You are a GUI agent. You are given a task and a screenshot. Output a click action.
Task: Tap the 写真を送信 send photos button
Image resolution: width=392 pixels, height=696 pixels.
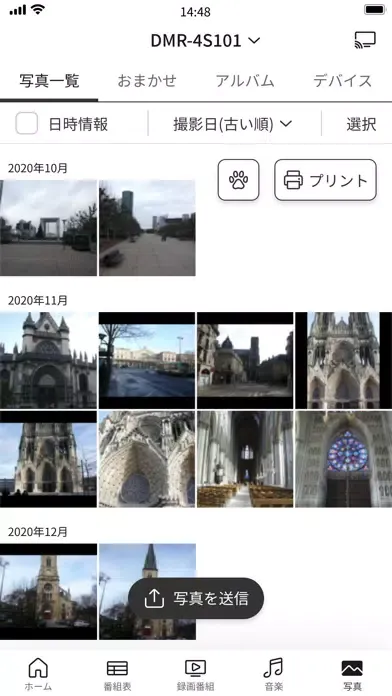(196, 598)
